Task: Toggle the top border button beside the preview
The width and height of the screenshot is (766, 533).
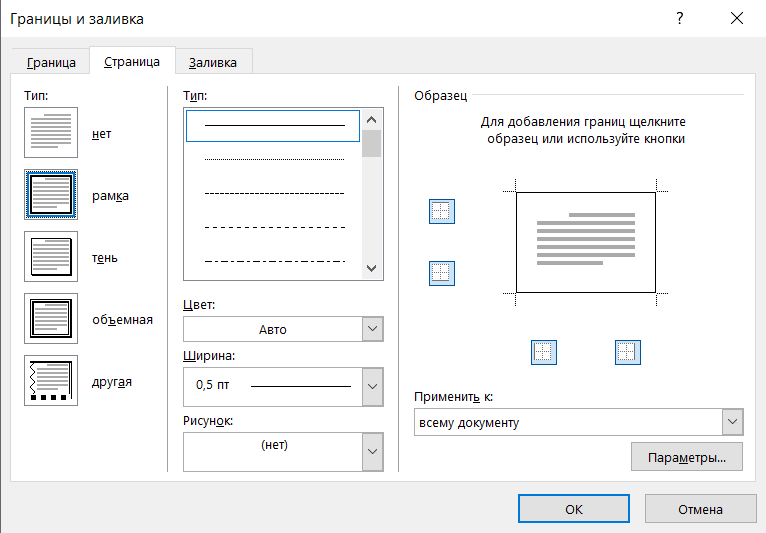Action: (x=442, y=212)
